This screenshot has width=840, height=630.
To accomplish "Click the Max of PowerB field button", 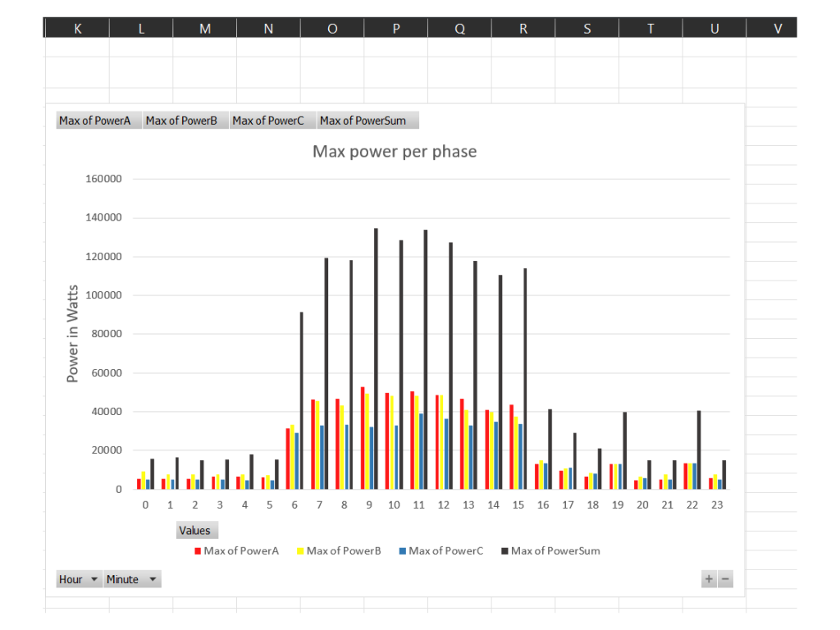I will pyautogui.click(x=185, y=121).
